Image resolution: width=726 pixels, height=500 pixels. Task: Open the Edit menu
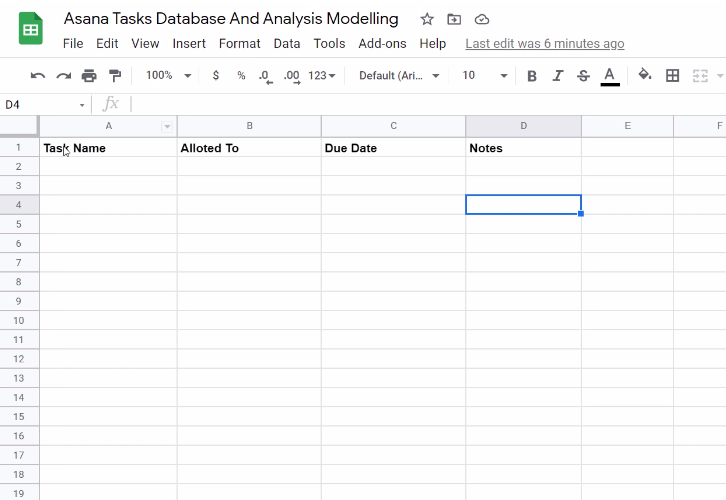tap(107, 44)
